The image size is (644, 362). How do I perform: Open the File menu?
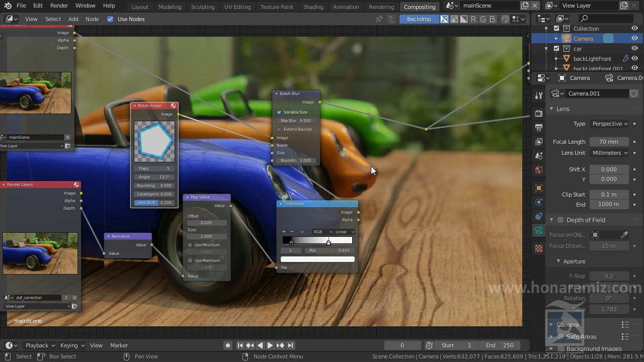coord(21,6)
